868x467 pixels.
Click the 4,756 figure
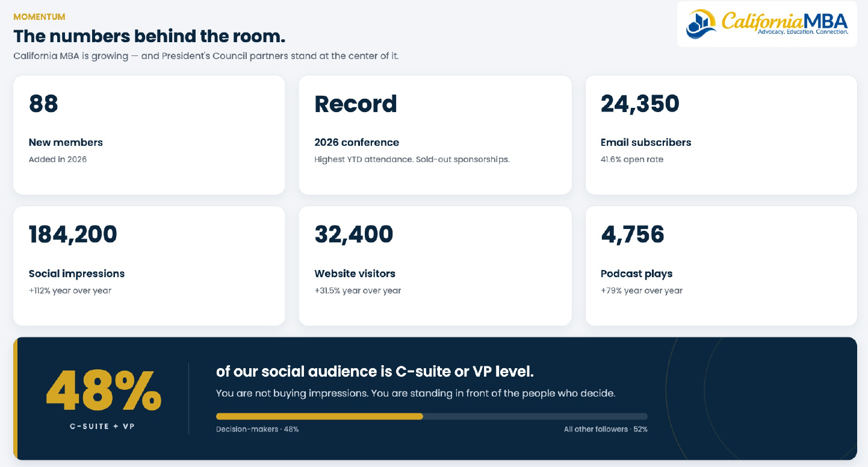[x=633, y=234]
